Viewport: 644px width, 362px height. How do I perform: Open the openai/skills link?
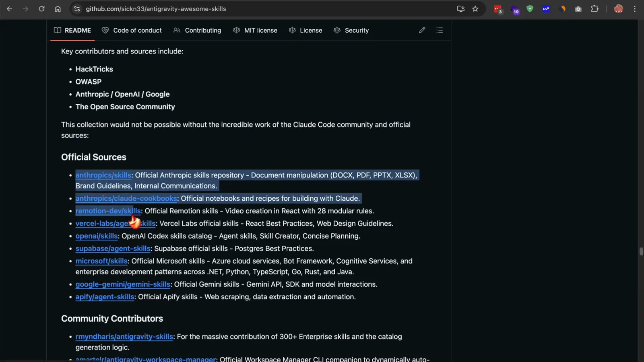[97, 236]
